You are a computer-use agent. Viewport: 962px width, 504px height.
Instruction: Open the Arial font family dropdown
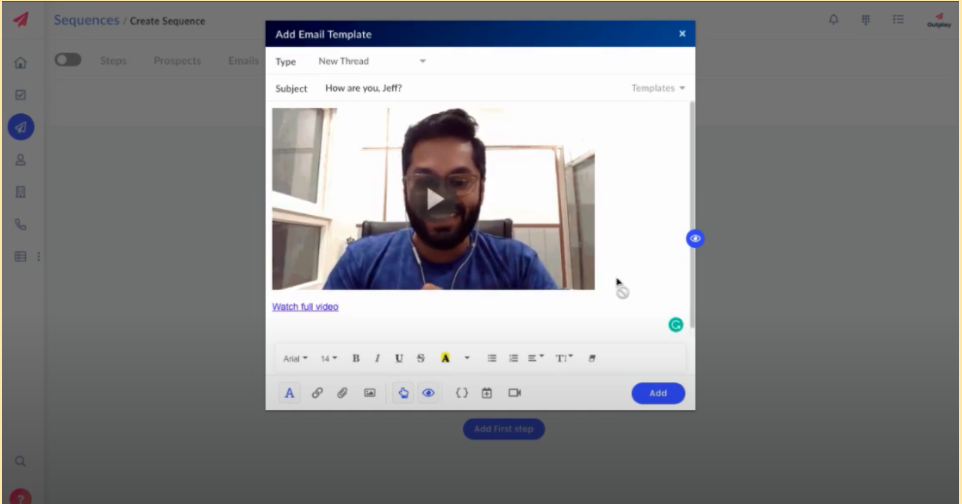[x=295, y=359]
